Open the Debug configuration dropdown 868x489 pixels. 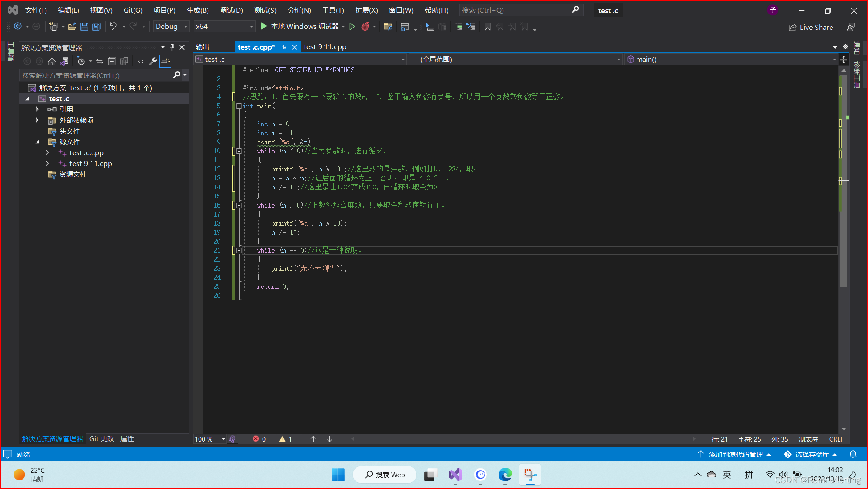pos(171,27)
